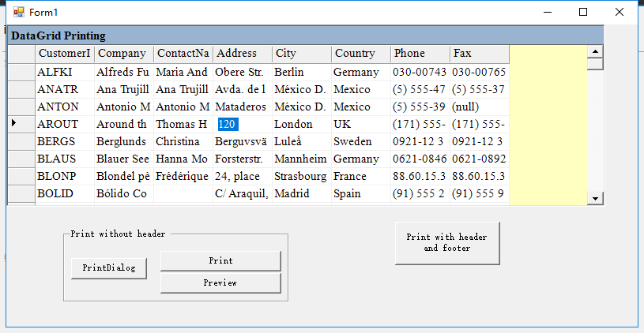Select the BLAUS cell
This screenshot has width=644, height=333.
(x=65, y=159)
